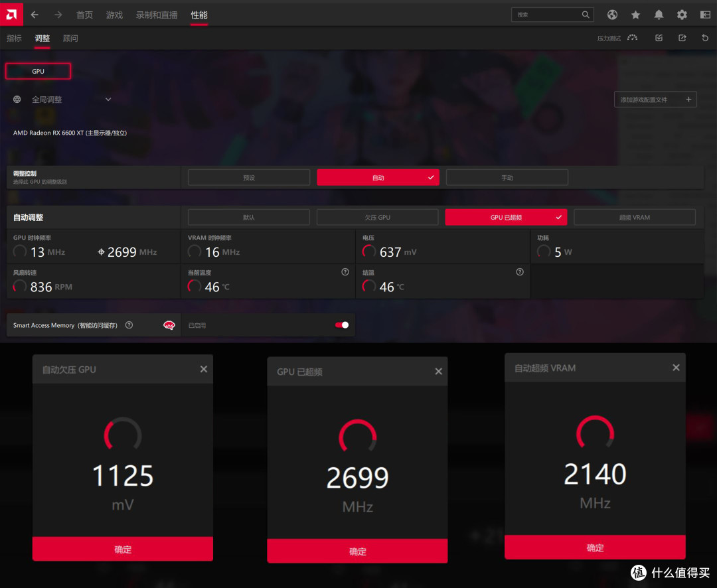717x588 pixels.
Task: Click the reset undo arrow icon
Action: coord(705,38)
